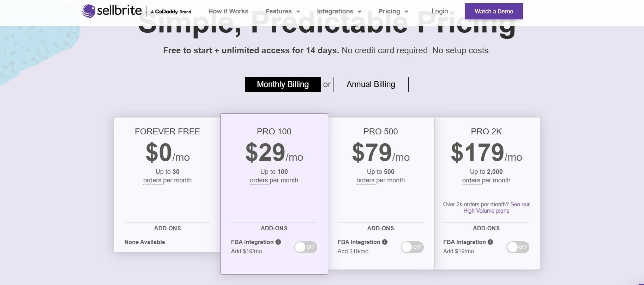
Task: Click "A GoDaddy Brand" next to the logo
Action: (170, 12)
